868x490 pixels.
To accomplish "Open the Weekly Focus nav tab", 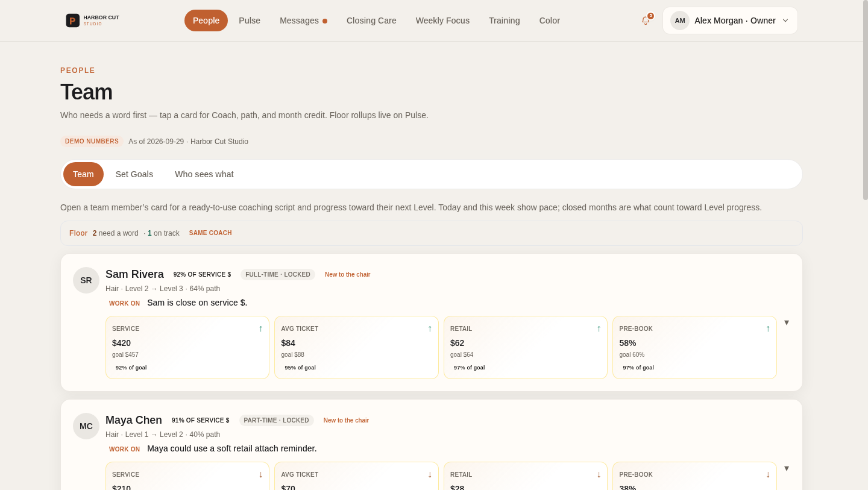I will tap(442, 20).
